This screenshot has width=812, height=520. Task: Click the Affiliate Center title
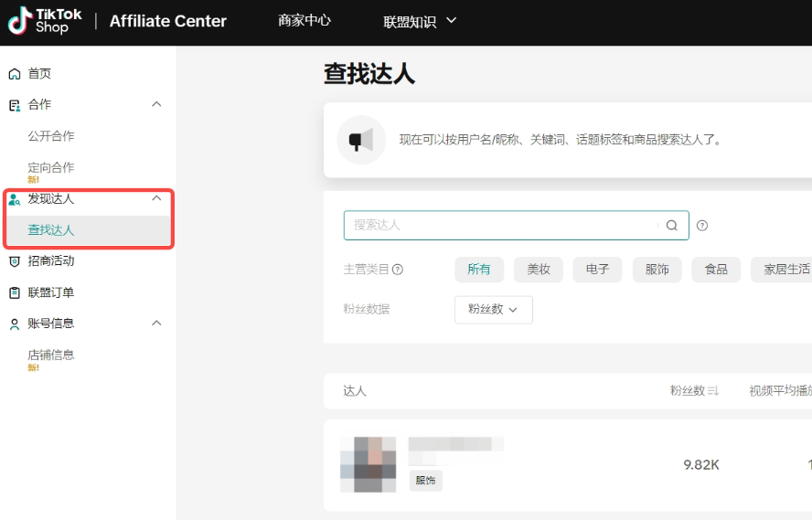click(x=167, y=21)
